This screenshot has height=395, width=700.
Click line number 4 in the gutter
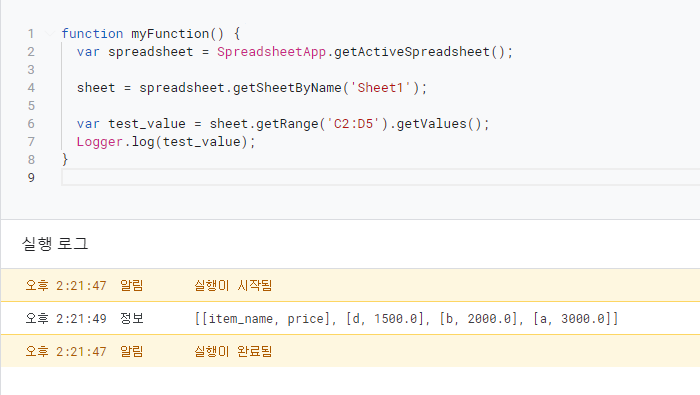[x=31, y=87]
